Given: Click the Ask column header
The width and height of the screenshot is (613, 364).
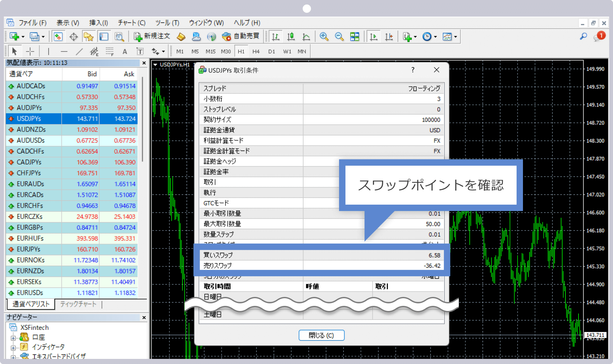Looking at the screenshot, I should [x=118, y=74].
